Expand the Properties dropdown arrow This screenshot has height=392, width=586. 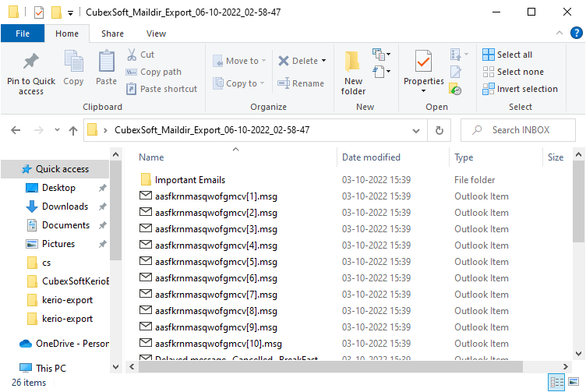[x=423, y=91]
